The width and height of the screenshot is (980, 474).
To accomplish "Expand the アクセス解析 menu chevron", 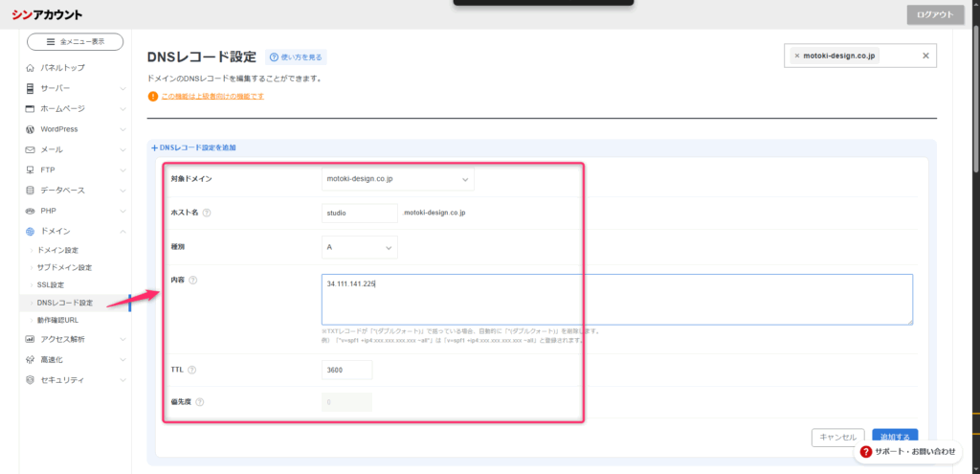I will [122, 340].
